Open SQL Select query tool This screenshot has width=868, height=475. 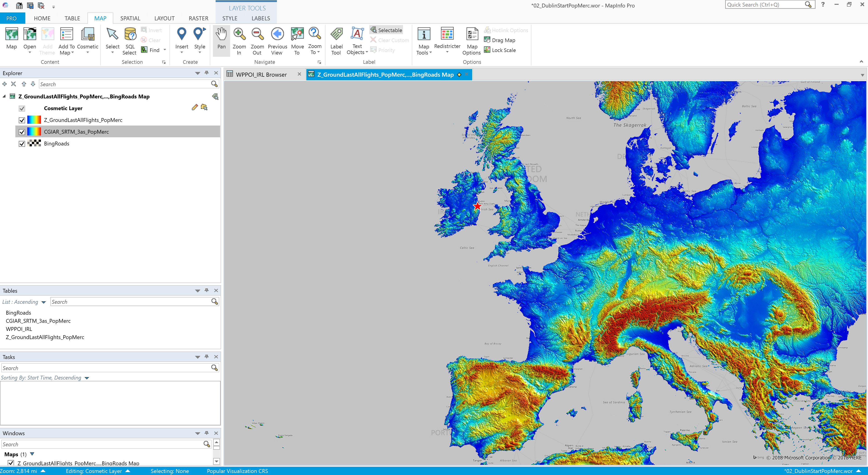(x=130, y=41)
